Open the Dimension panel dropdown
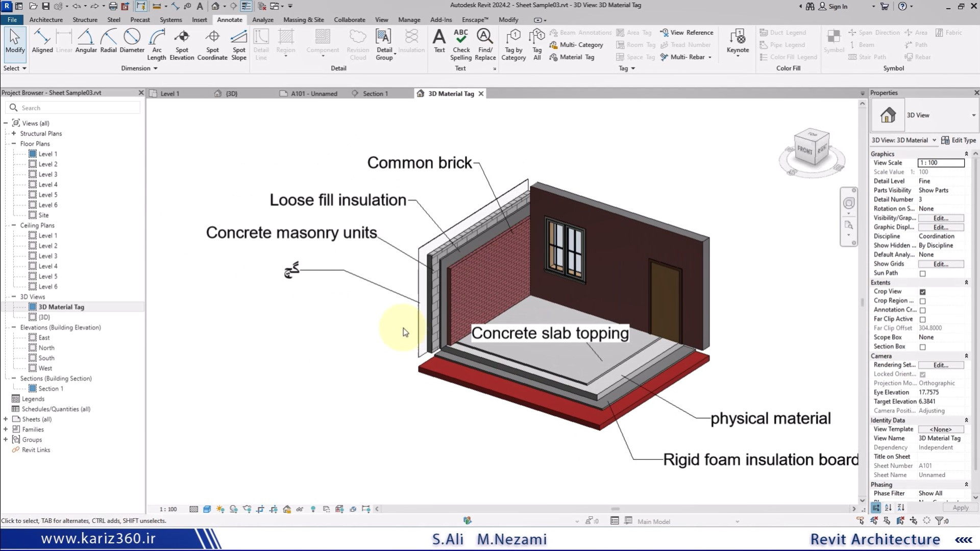 click(x=139, y=68)
